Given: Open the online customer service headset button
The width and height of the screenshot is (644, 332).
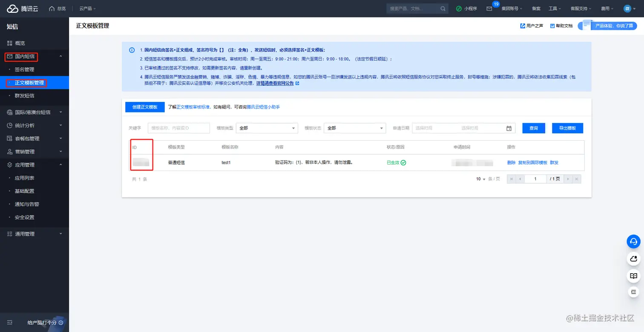Looking at the screenshot, I should point(634,242).
